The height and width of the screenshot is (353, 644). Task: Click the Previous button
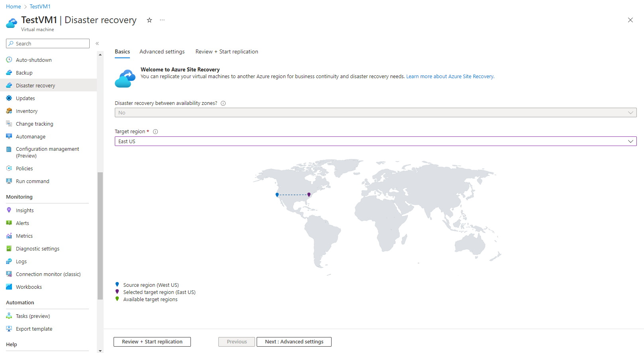tap(237, 342)
